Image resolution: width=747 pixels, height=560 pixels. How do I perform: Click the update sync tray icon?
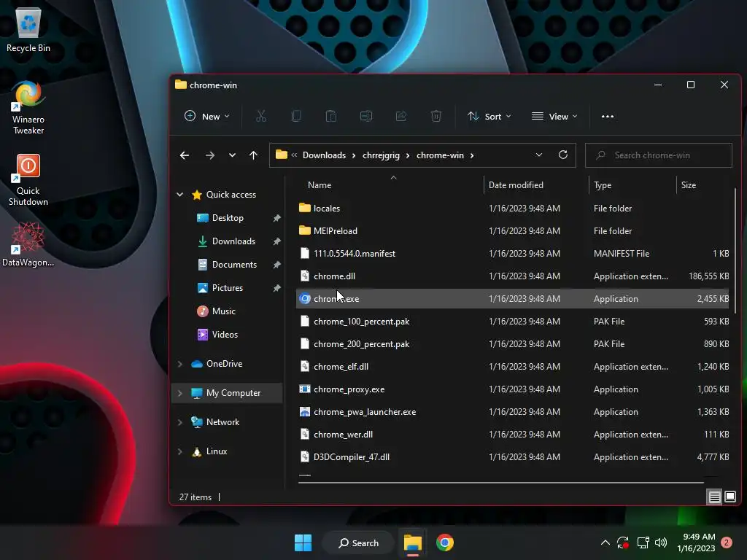pos(623,542)
